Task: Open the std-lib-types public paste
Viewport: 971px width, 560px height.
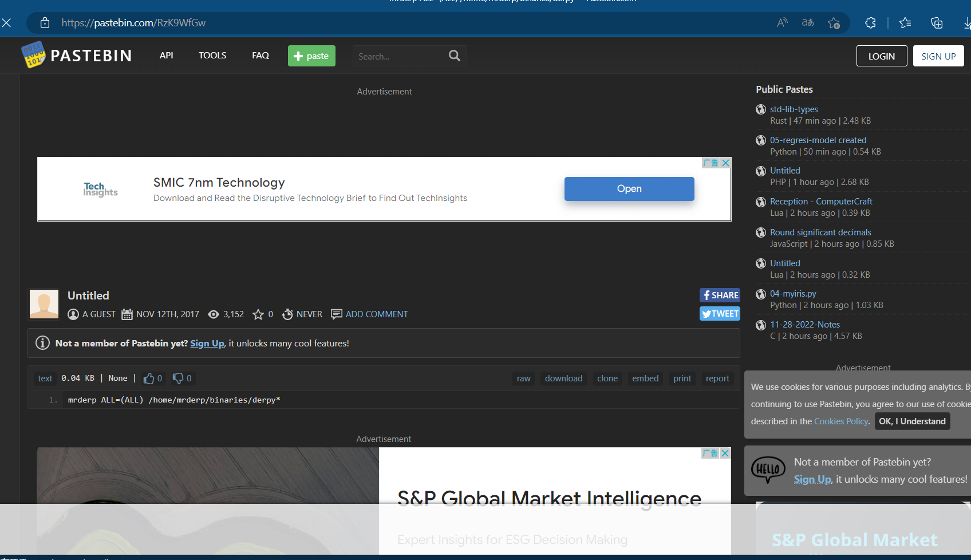Action: (794, 109)
